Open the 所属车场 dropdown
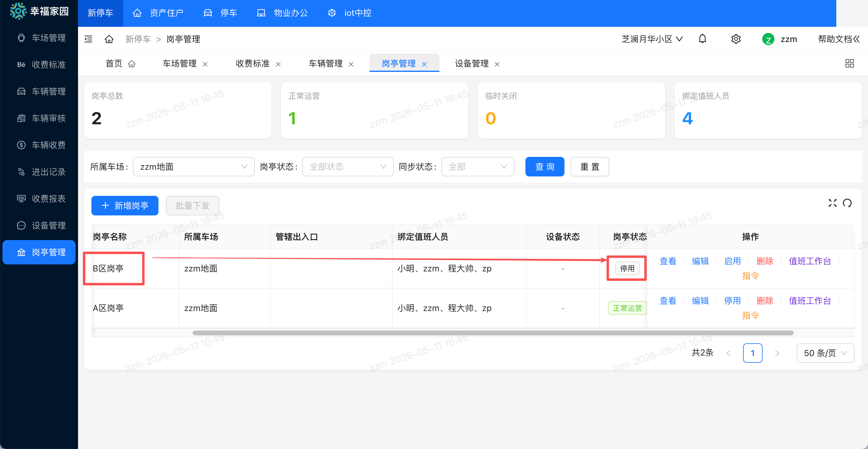868x449 pixels. coord(194,166)
